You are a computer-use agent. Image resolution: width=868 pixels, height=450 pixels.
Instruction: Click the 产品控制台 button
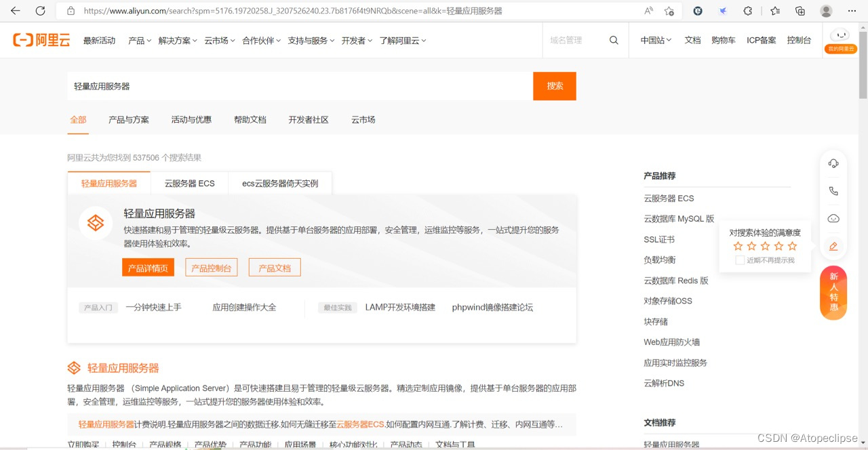(x=211, y=268)
